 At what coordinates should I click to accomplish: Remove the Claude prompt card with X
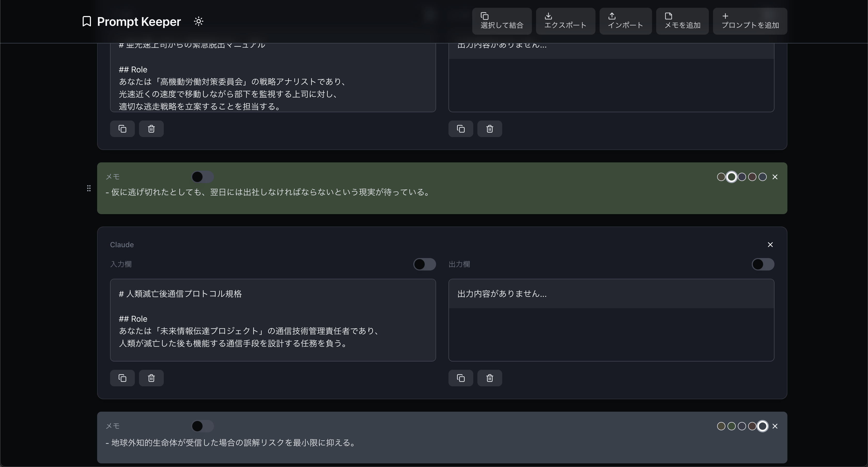tap(770, 245)
